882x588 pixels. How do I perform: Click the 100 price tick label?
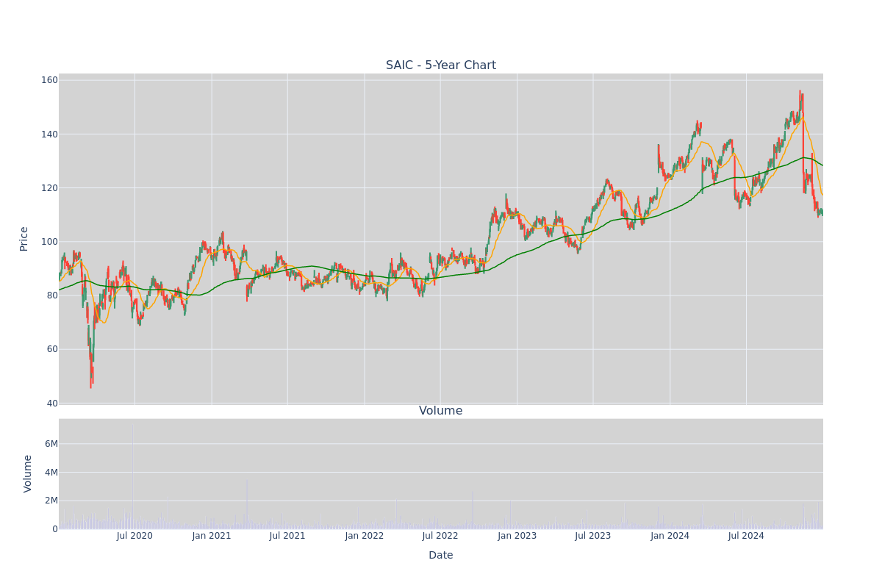pos(49,242)
